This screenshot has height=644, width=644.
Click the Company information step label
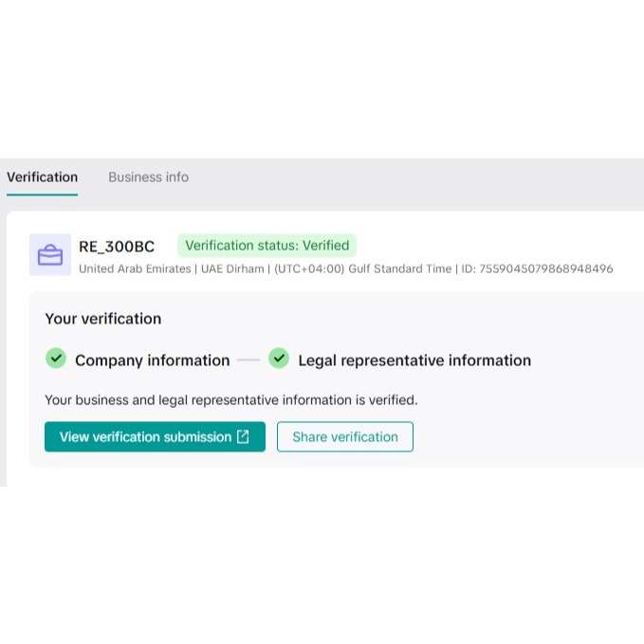click(152, 360)
